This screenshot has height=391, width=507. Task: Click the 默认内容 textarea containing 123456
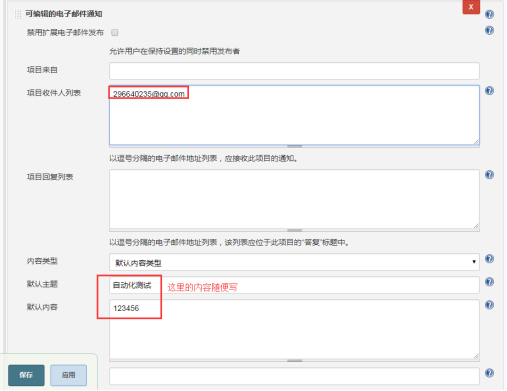(x=294, y=329)
